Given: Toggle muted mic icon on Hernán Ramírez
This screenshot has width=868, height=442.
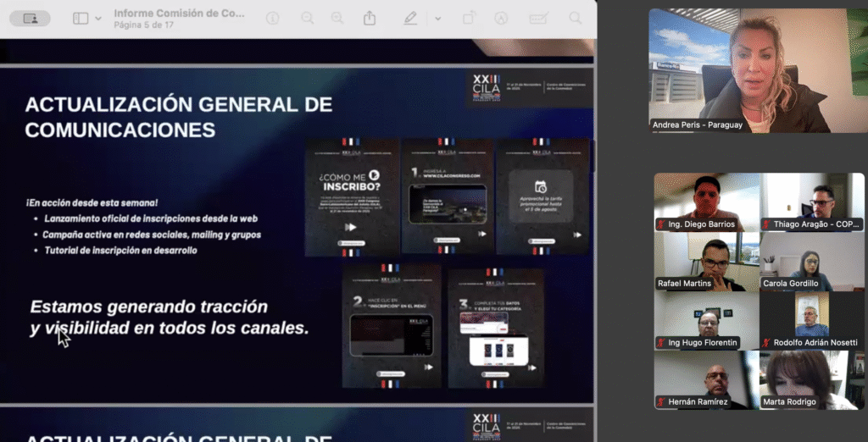Looking at the screenshot, I should click(x=661, y=402).
